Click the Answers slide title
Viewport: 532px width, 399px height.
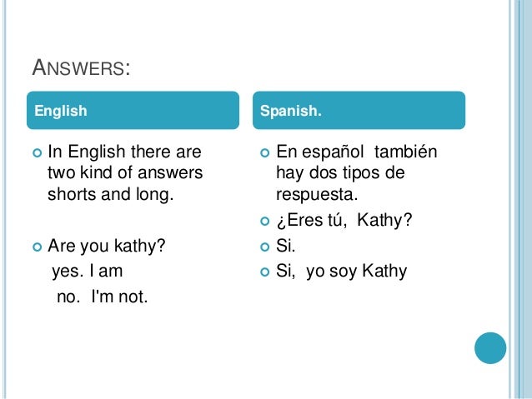click(x=81, y=67)
